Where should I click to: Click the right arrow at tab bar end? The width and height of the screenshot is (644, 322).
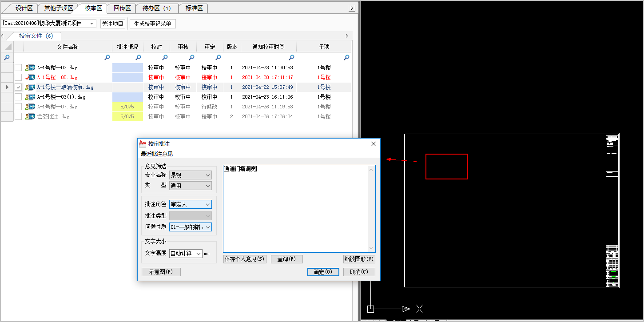(352, 8)
